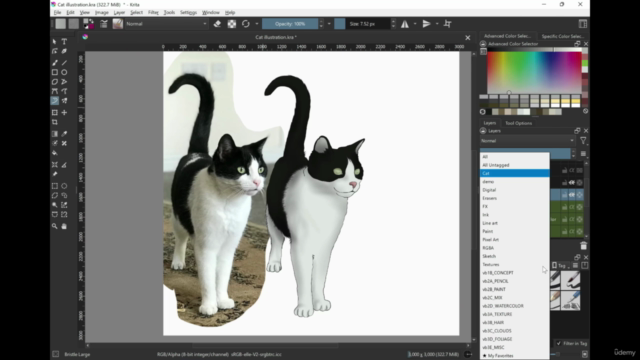Uncheck the Filter in Tag checkbox

pos(559,344)
